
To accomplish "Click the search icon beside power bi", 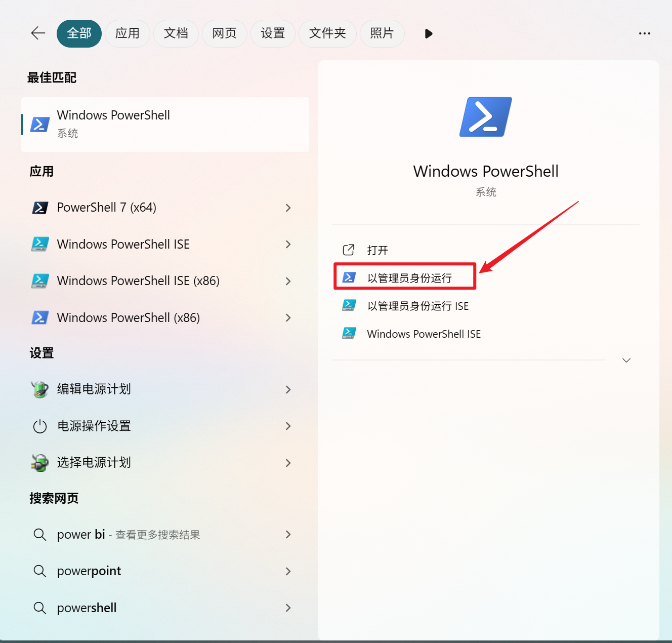I will pos(40,535).
